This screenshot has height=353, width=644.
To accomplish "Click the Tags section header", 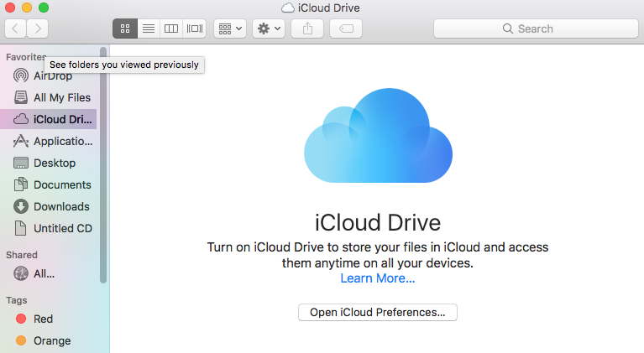I will [17, 300].
